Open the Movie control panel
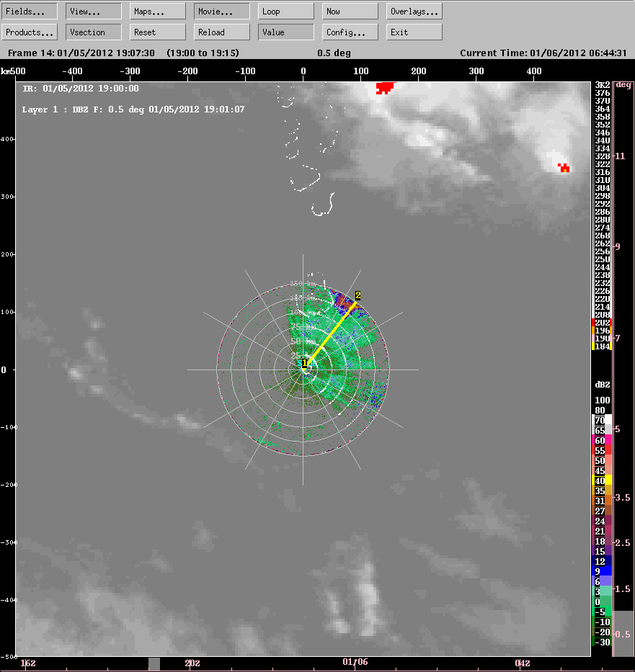 221,11
